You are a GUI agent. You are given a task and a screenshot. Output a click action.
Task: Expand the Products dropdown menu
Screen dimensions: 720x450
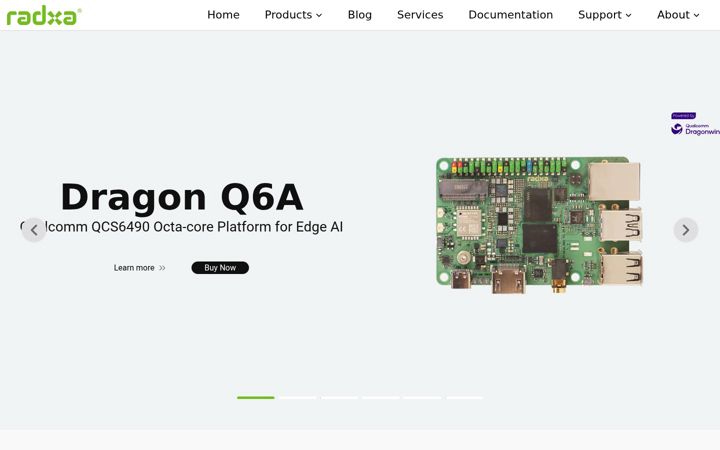click(293, 15)
